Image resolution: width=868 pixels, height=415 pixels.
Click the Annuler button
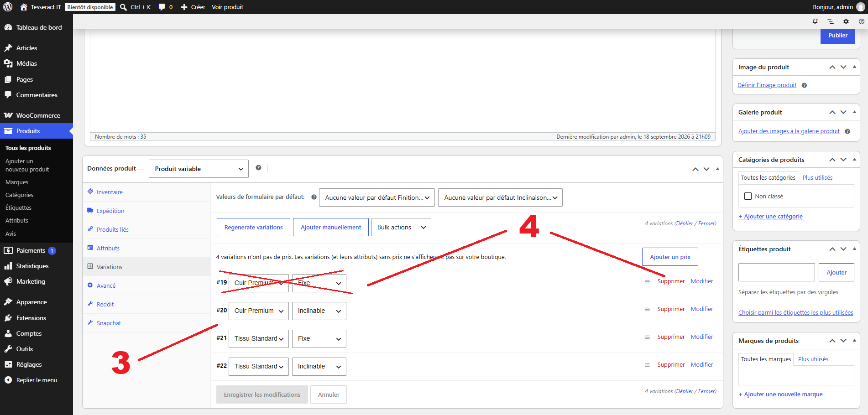(x=329, y=394)
